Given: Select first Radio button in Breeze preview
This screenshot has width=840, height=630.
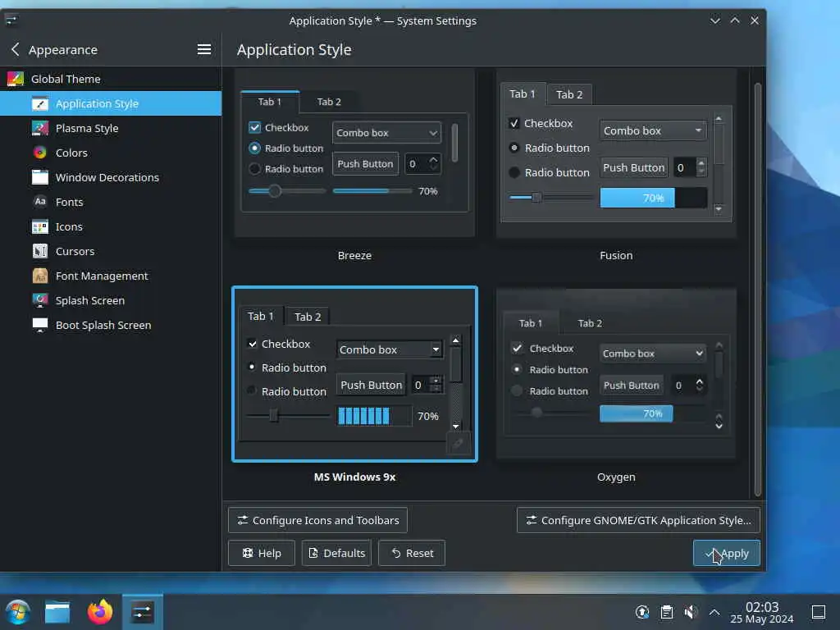Looking at the screenshot, I should (254, 148).
